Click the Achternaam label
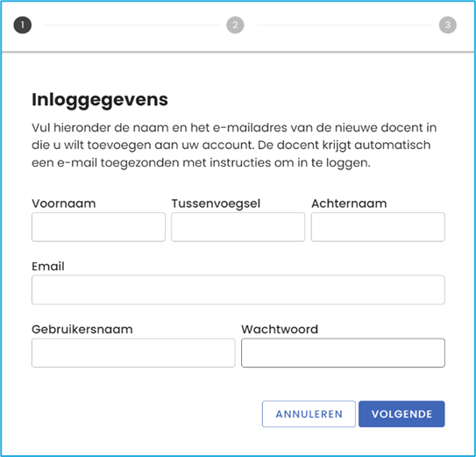This screenshot has width=476, height=457. pyautogui.click(x=349, y=204)
